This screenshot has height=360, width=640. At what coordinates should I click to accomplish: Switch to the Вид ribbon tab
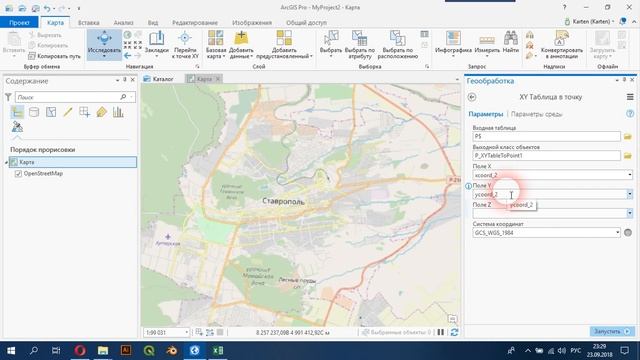point(153,22)
